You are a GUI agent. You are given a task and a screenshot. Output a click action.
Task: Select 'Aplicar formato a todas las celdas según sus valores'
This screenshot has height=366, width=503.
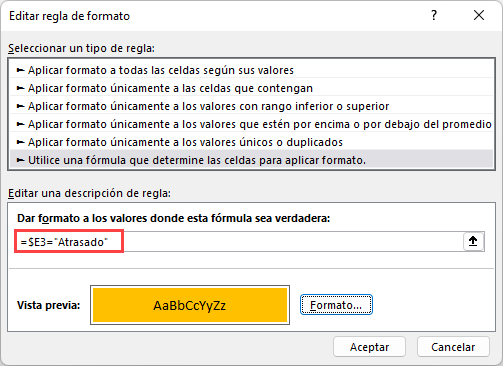coord(251,70)
